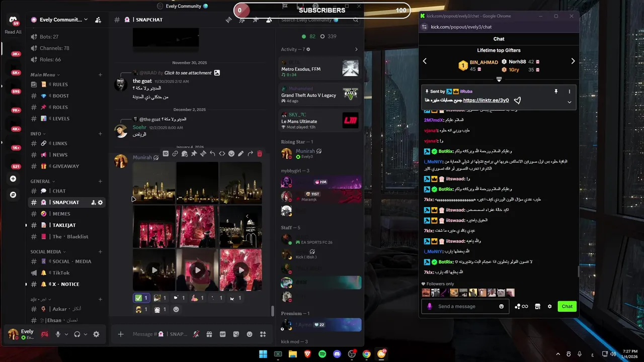Click the edit message pencil icon
This screenshot has width=644, height=362.
point(241,153)
